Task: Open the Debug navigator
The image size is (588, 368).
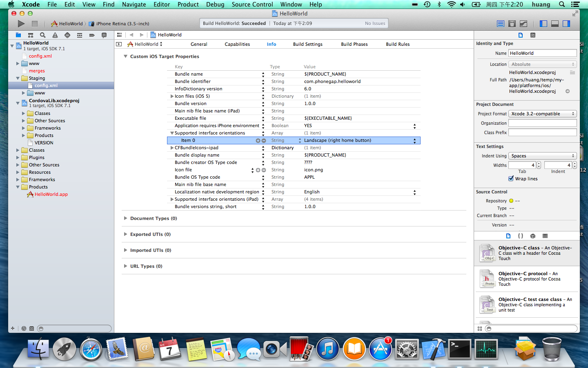Action: tap(80, 35)
